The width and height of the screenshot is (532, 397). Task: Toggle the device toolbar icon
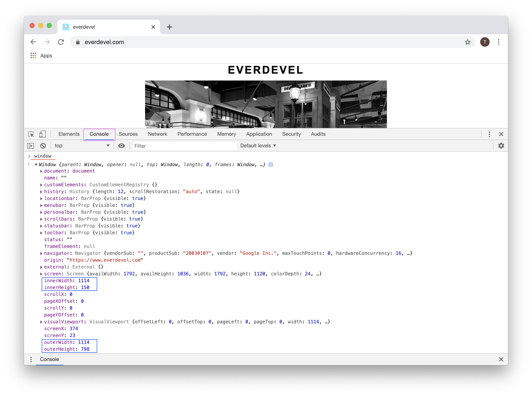tap(43, 134)
